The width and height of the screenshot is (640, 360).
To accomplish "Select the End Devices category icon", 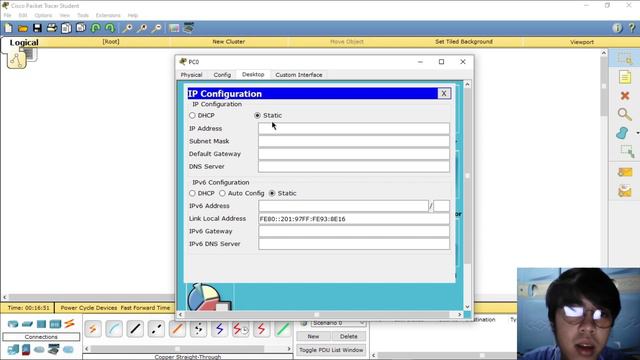I will tap(13, 350).
